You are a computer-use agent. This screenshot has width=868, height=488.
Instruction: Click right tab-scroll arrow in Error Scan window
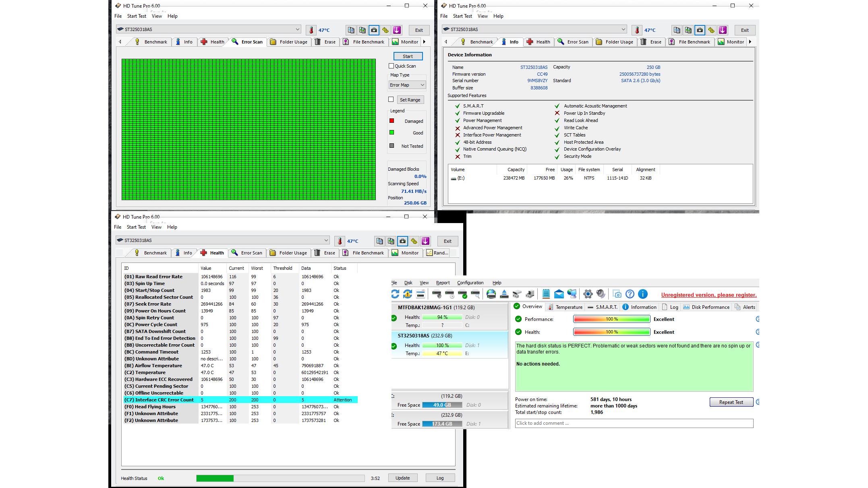point(424,42)
